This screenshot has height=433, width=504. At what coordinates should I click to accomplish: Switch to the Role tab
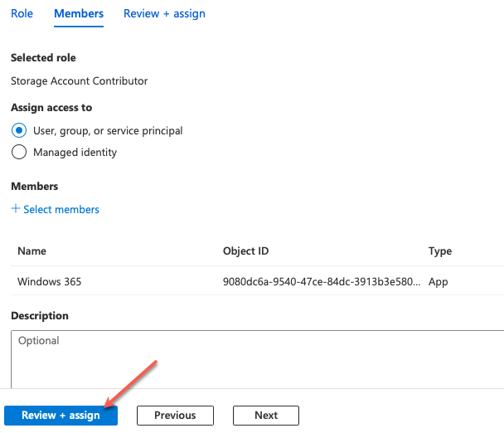[22, 13]
